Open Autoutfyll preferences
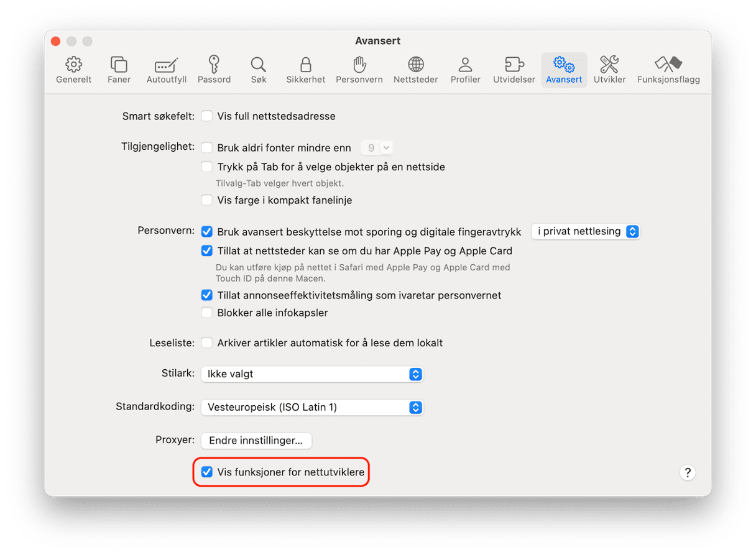The image size is (756, 555). 166,70
